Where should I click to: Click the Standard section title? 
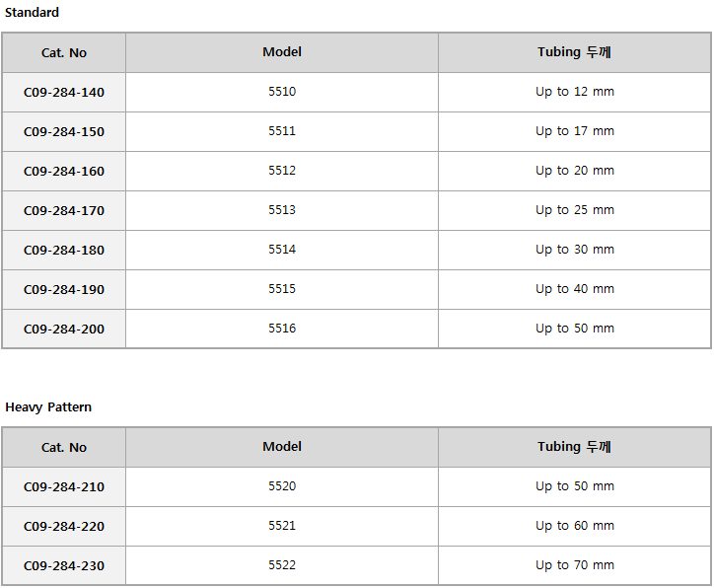coord(32,12)
